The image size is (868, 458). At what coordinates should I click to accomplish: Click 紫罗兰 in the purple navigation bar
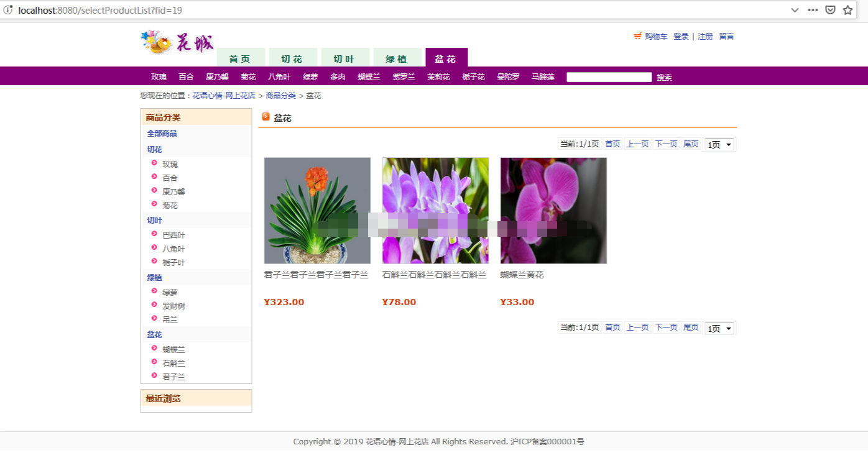[x=404, y=77]
